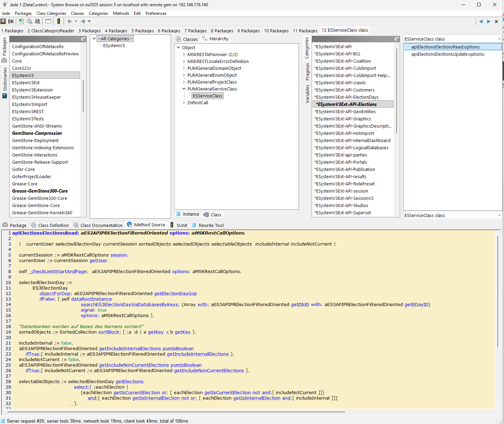This screenshot has height=424, width=504.
Task: Select ESServiceClass in the class tree
Action: [207, 96]
